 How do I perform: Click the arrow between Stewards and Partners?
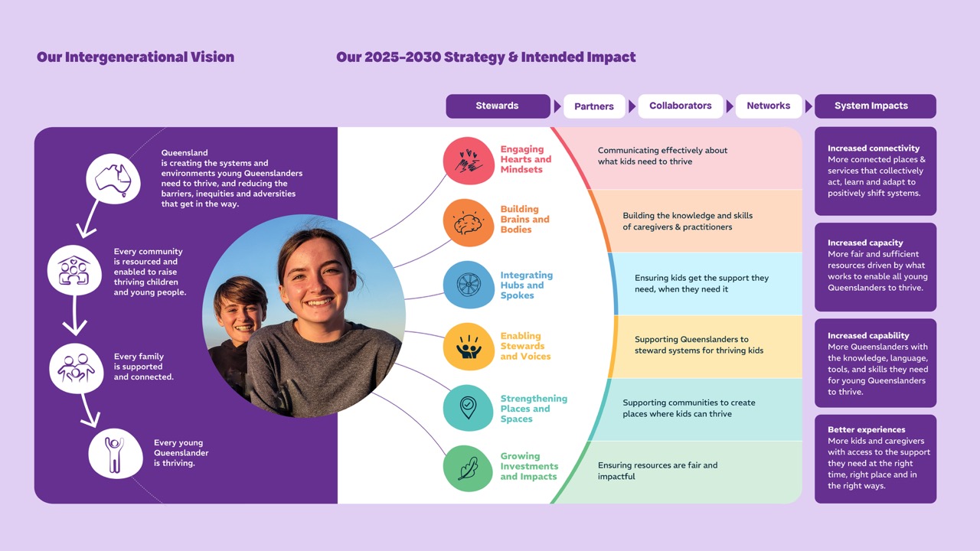(557, 106)
